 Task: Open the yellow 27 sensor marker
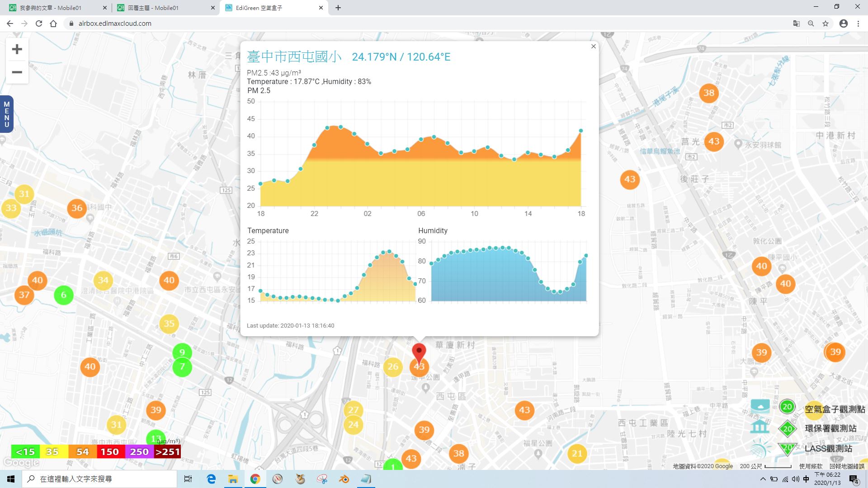click(x=353, y=409)
